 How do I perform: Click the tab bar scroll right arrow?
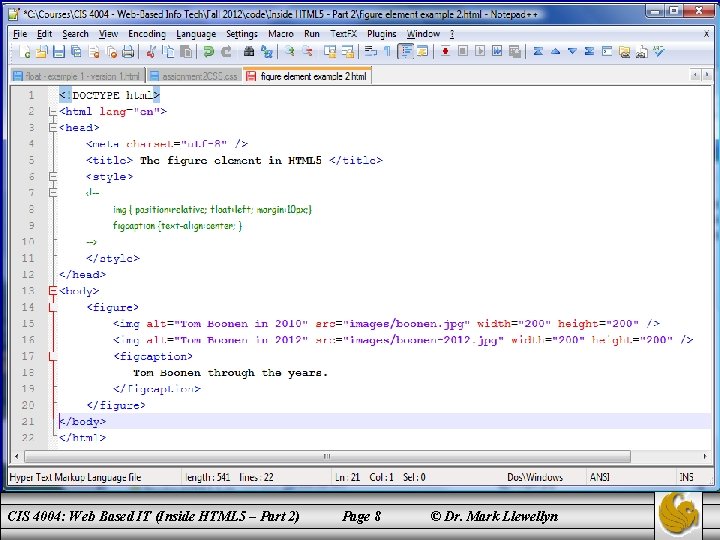pyautogui.click(x=707, y=74)
